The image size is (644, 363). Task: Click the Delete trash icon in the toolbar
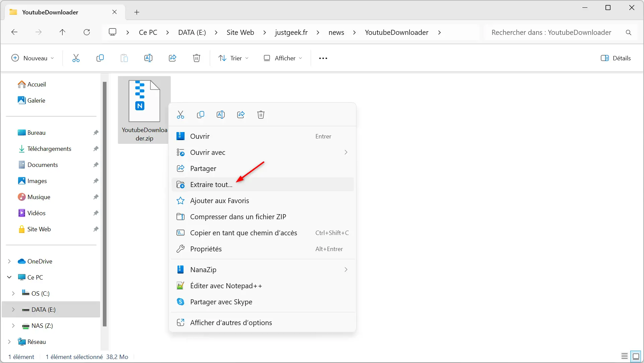197,58
